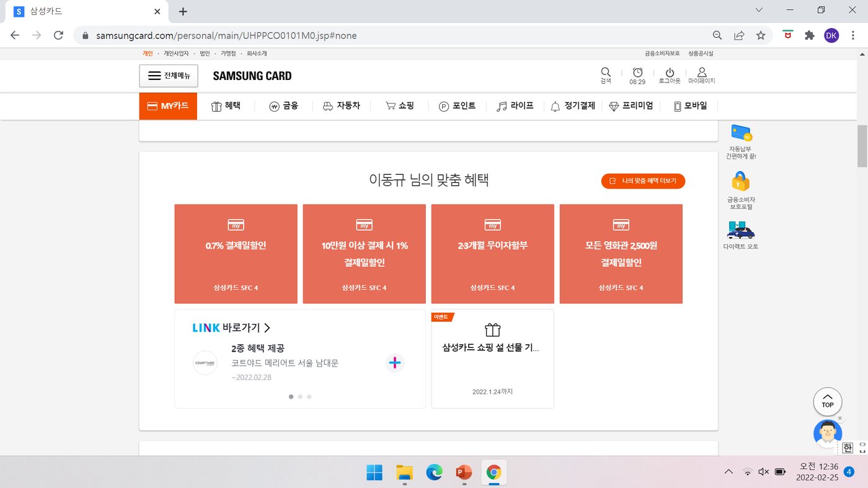This screenshot has width=868, height=488.
Task: Click the 로그아웃 power icon
Action: (670, 76)
